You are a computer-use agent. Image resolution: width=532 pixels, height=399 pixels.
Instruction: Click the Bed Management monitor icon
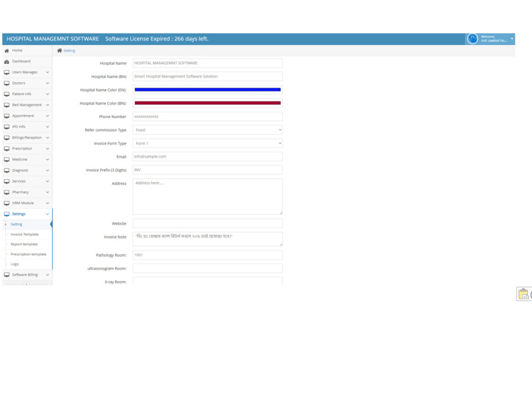[x=6, y=105]
